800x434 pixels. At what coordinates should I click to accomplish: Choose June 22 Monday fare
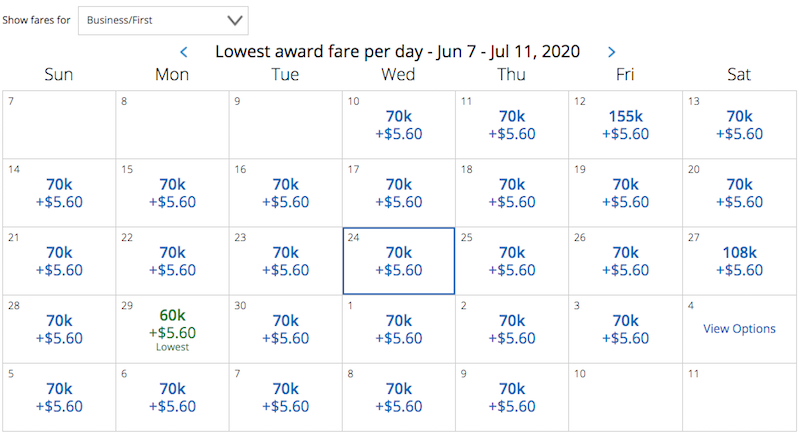172,261
